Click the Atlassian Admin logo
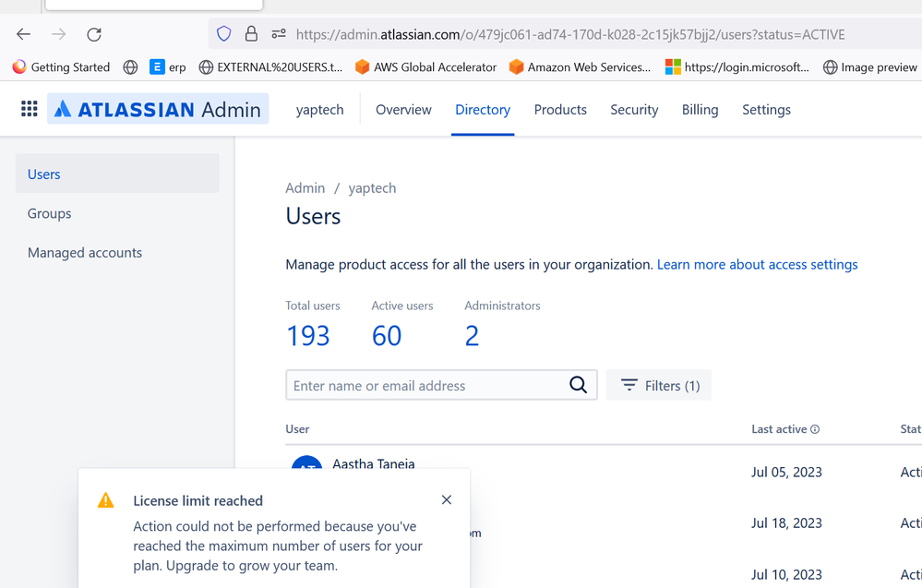This screenshot has height=588, width=922. (158, 109)
